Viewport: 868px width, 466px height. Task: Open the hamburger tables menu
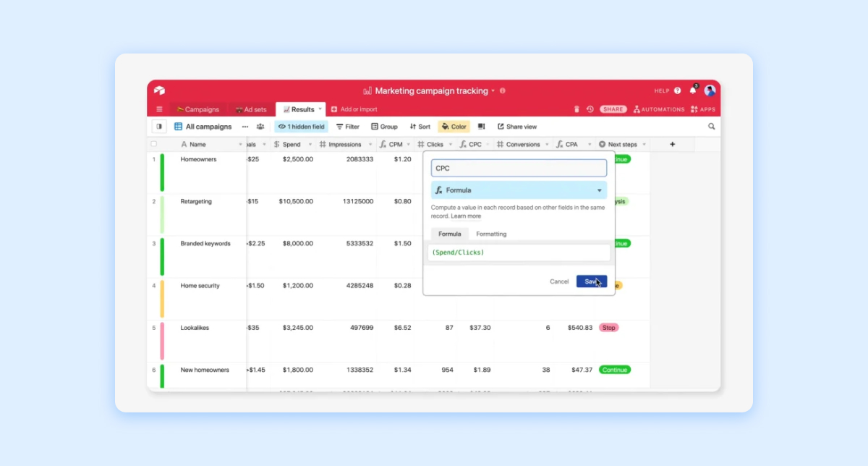[x=159, y=109]
